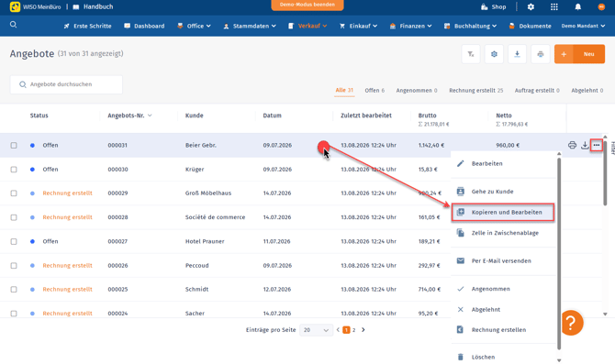615x364 pixels.
Task: Choose Per E-Mail versenden
Action: point(504,261)
